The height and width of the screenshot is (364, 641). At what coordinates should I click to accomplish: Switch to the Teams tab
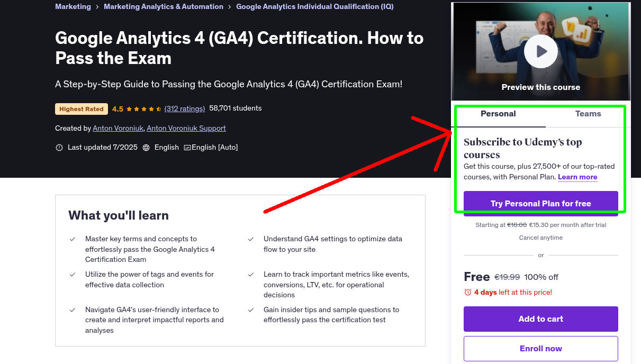click(x=588, y=114)
